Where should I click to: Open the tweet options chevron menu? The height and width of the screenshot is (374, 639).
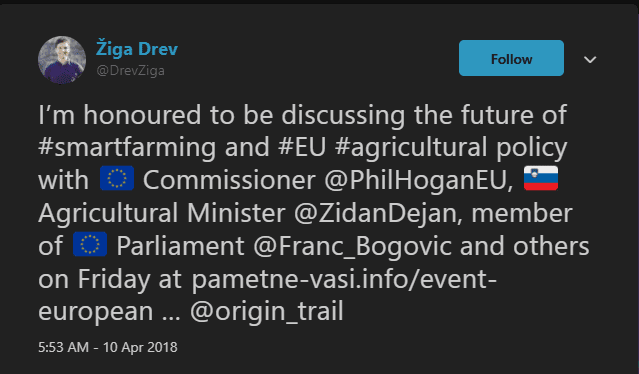[x=590, y=59]
